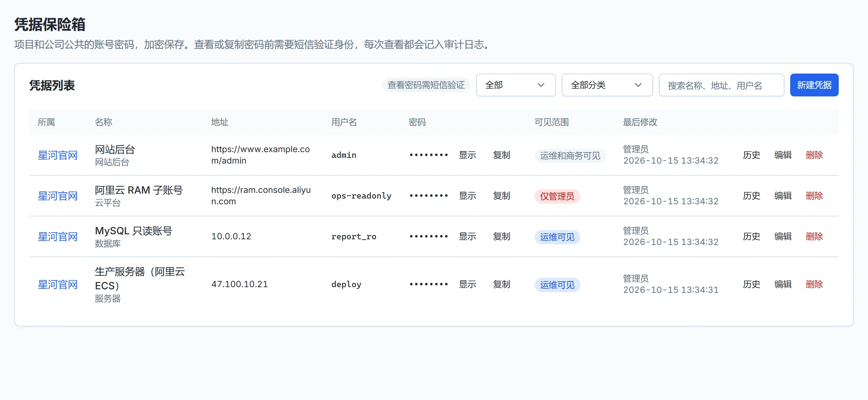View 历史 for 生产服务器 row
The width and height of the screenshot is (868, 400).
(752, 284)
